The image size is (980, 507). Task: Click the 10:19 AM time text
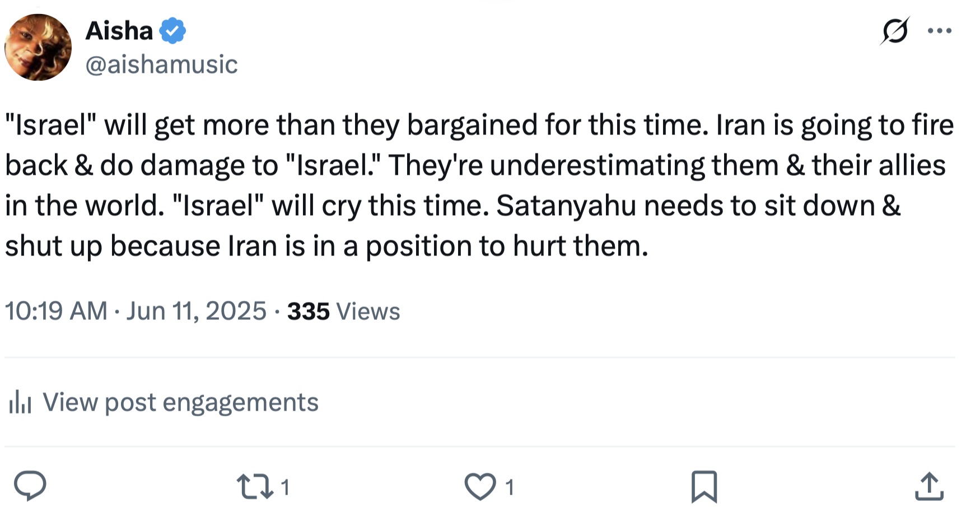click(56, 311)
